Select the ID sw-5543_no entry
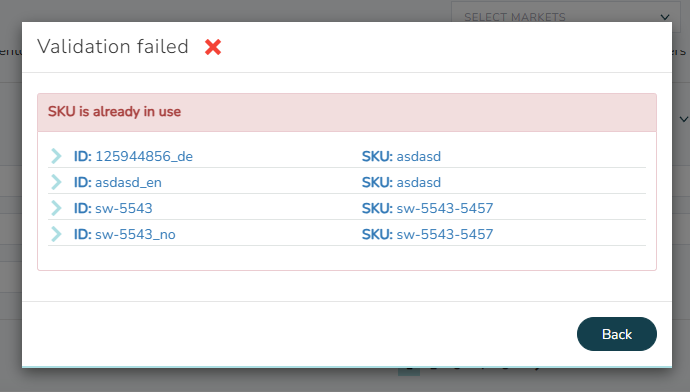690x392 pixels. 125,234
